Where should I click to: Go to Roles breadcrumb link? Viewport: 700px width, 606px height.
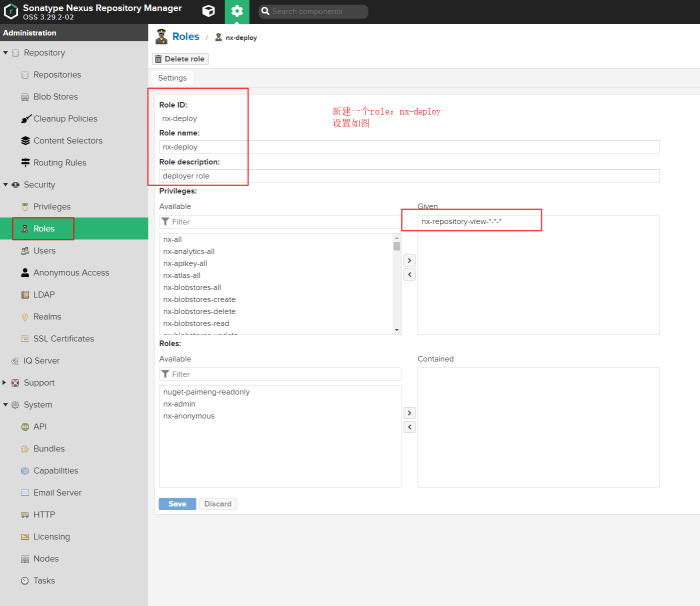(x=186, y=37)
